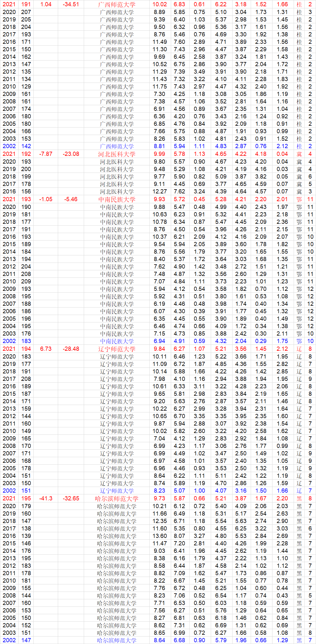316x644 pixels.
Task: Select the 鄂 cell in 中南民族大学 2021 row
Action: coord(299,199)
